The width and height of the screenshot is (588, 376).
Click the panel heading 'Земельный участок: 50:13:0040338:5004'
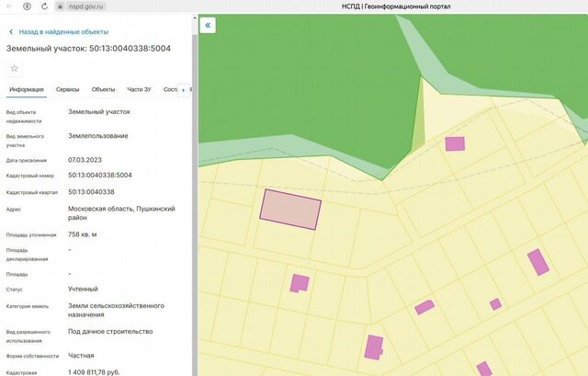[x=88, y=49]
